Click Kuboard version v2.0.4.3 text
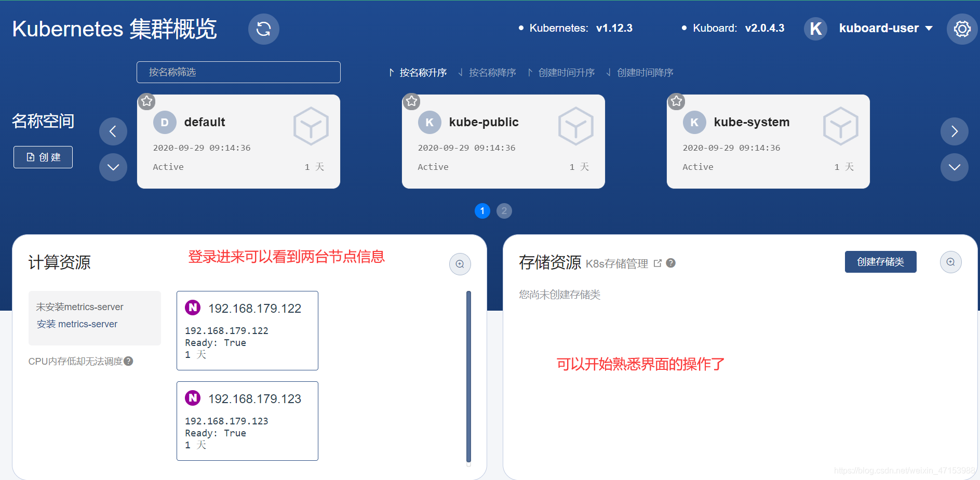The width and height of the screenshot is (980, 480). coord(765,28)
